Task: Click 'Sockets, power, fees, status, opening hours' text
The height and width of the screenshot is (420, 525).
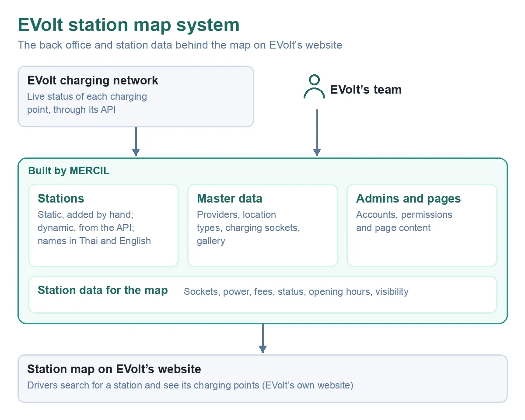Action: [x=296, y=292]
